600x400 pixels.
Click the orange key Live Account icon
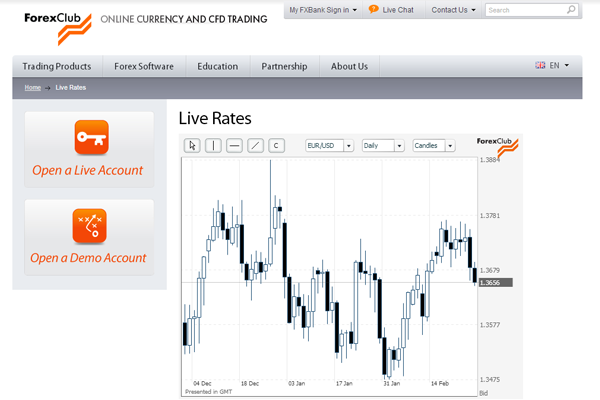tap(91, 137)
